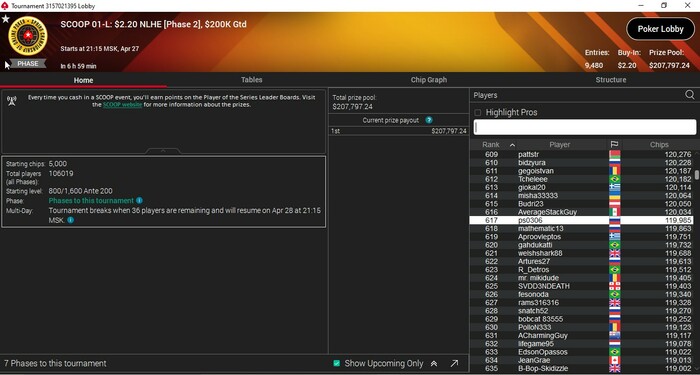Image resolution: width=700 pixels, height=375 pixels.
Task: Click the favorite star icon
Action: coord(5,19)
